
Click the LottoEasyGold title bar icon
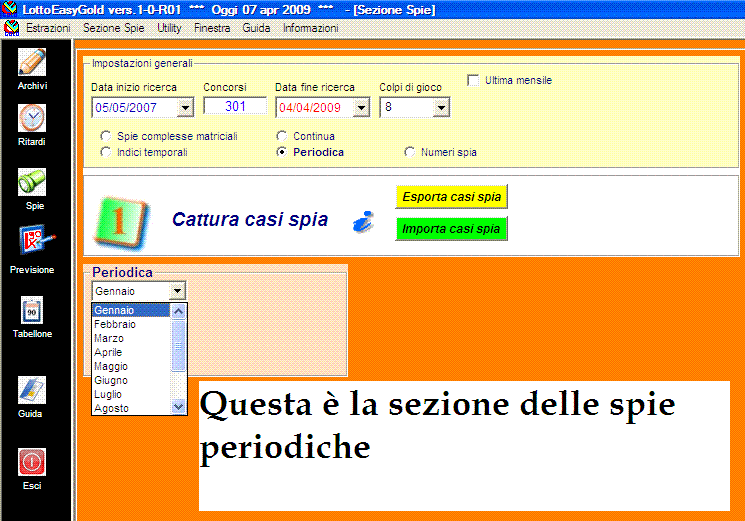click(10, 9)
